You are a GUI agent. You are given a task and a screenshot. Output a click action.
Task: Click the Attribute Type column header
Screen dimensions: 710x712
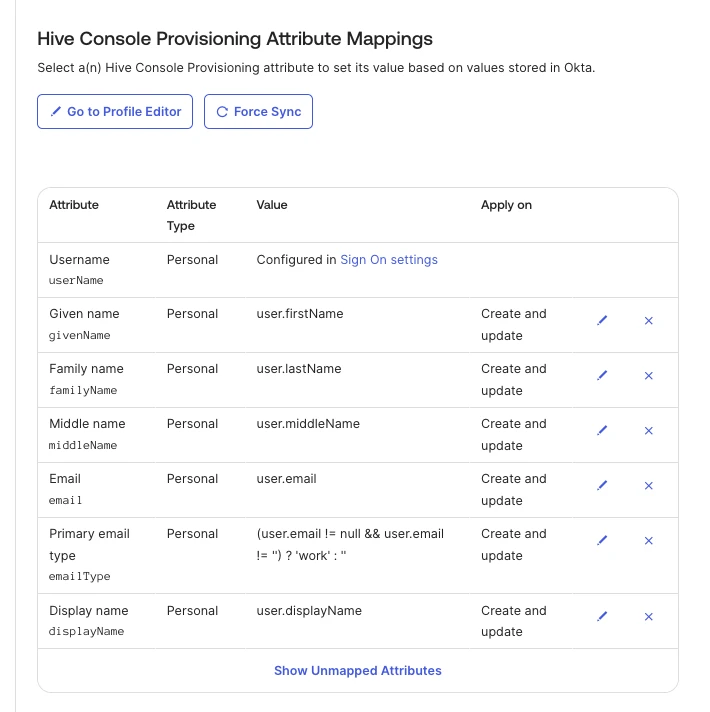191,215
